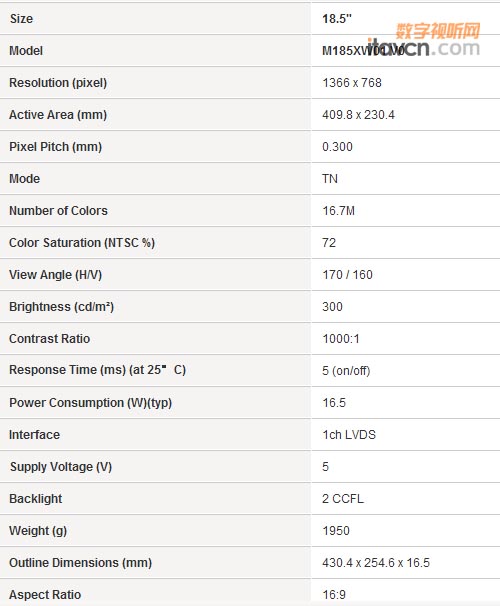The height and width of the screenshot is (606, 500).
Task: Click the Brightness (cd/m²) label
Action: click(x=61, y=307)
